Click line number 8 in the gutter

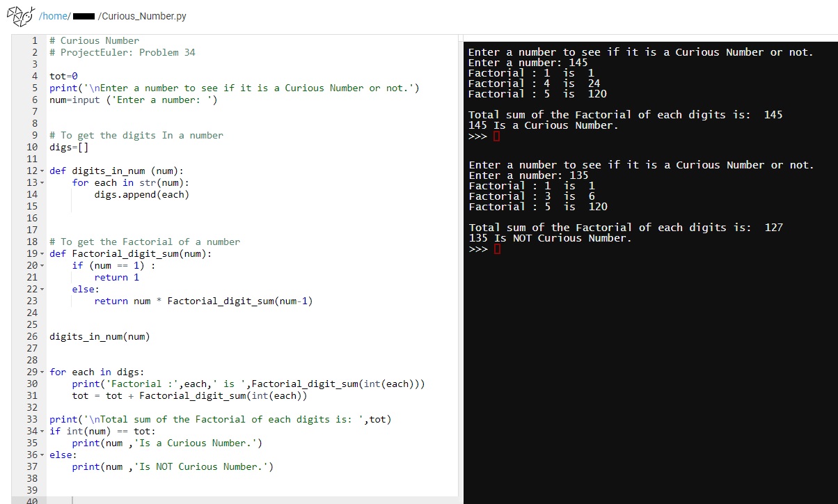tap(34, 123)
